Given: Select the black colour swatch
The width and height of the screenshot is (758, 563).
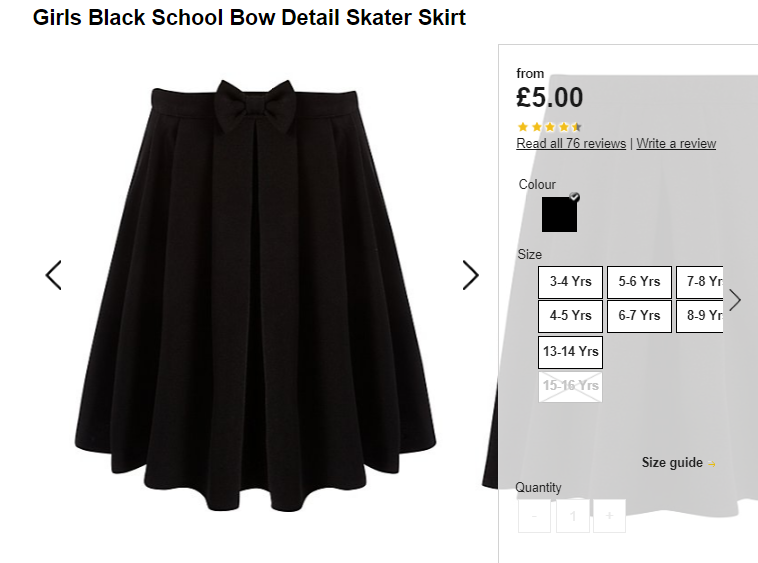Looking at the screenshot, I should coord(559,214).
